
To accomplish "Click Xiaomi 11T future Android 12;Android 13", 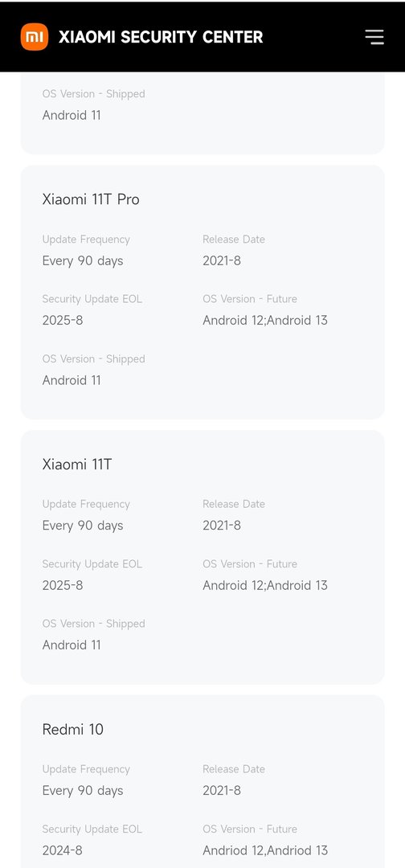I will [265, 585].
